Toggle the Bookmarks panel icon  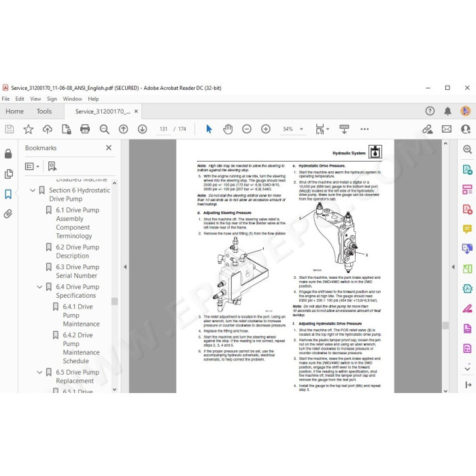click(x=8, y=194)
